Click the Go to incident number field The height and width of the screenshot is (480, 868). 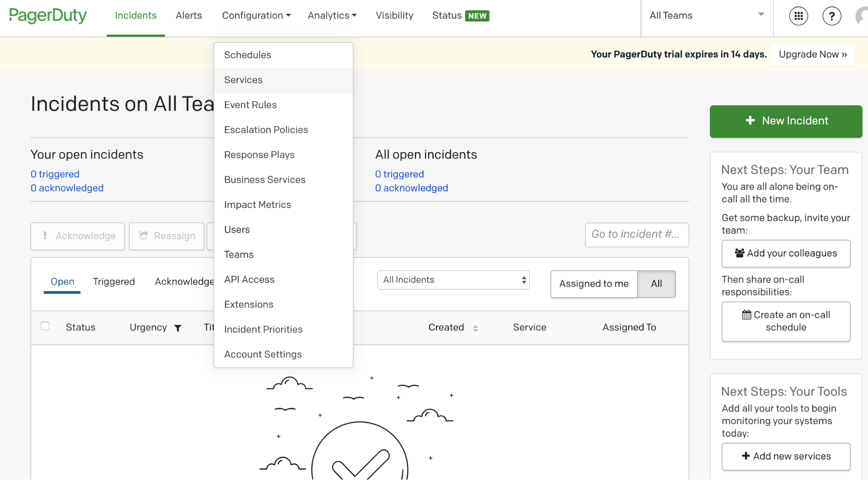click(x=636, y=235)
